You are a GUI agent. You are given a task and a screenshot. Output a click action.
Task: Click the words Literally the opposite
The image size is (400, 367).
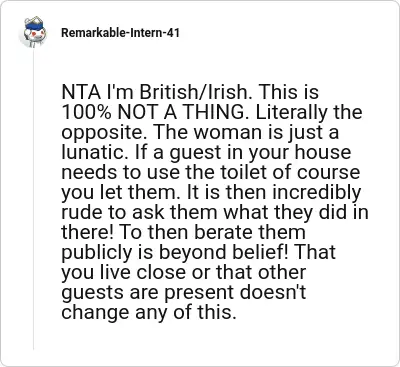point(212,123)
